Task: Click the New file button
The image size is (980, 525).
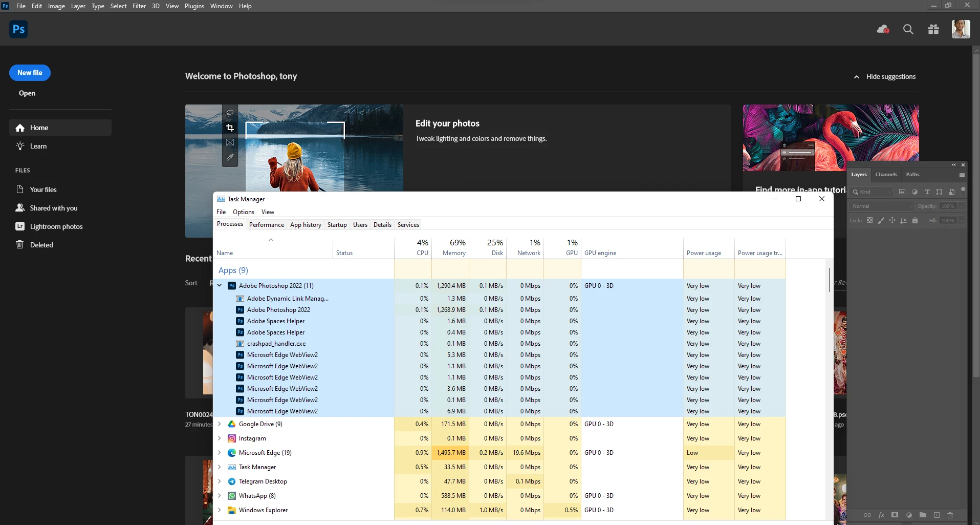Action: tap(30, 73)
